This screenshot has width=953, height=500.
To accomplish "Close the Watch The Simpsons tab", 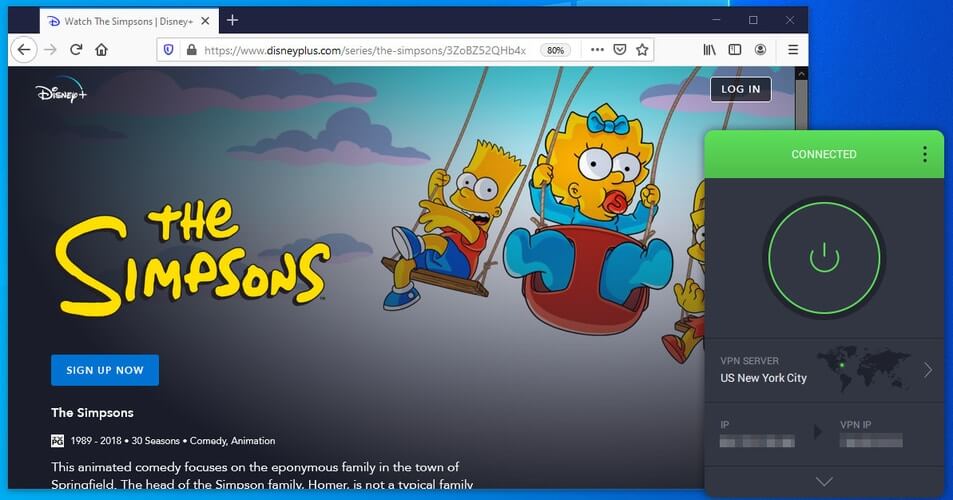I will coord(205,21).
